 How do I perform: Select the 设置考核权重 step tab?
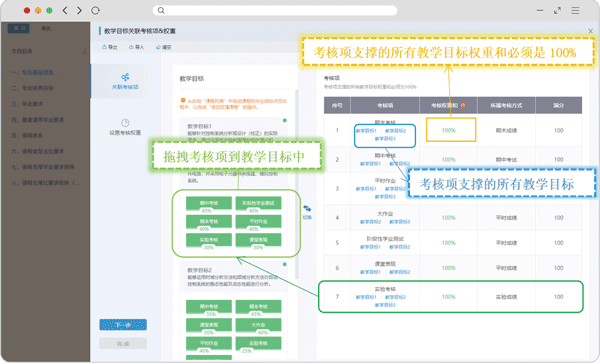click(x=125, y=127)
